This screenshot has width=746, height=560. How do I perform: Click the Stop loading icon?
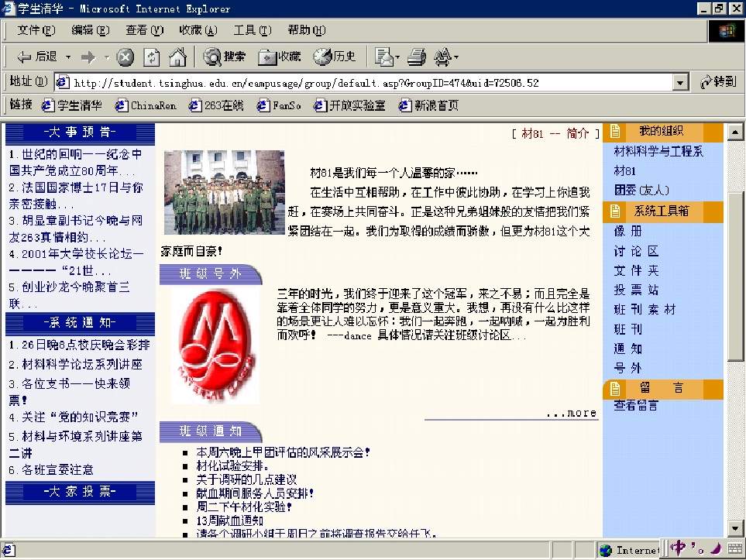[x=126, y=57]
